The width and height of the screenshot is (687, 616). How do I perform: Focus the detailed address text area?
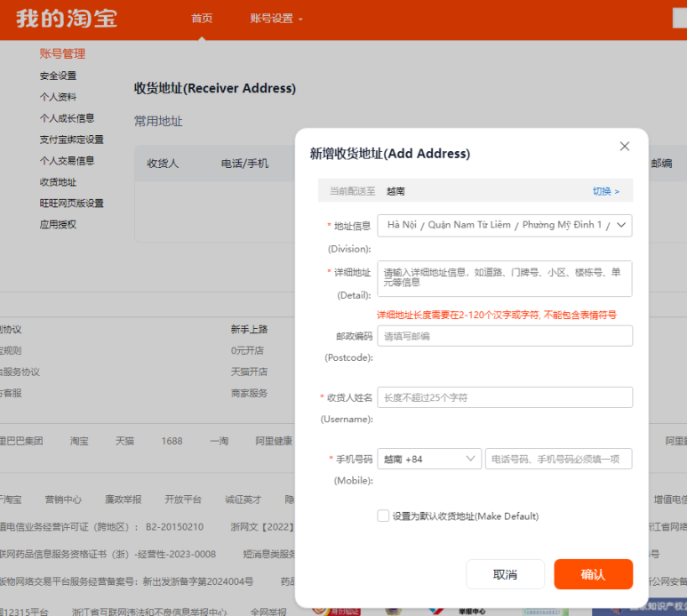[504, 278]
